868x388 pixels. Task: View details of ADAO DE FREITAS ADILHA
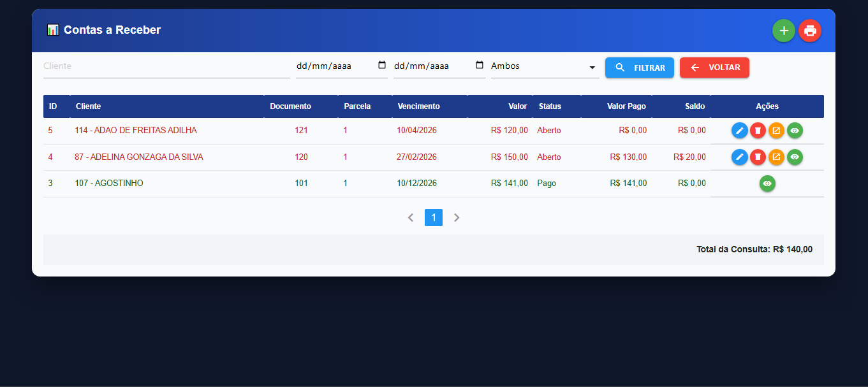[x=795, y=131]
